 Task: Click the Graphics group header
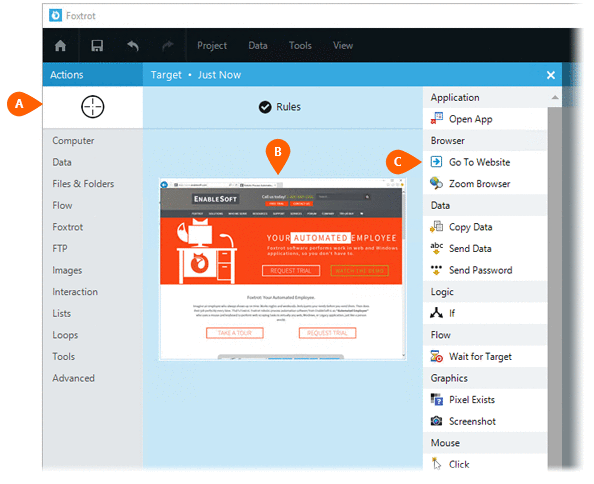pos(485,378)
